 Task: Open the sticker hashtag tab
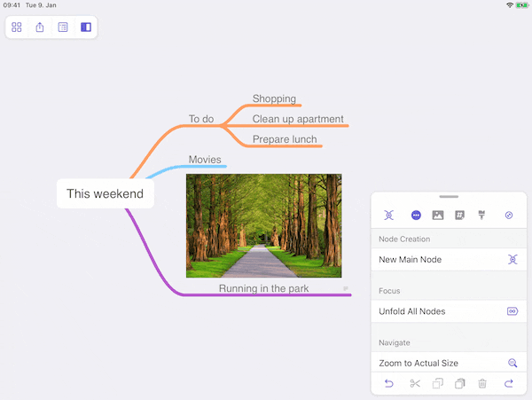click(459, 216)
